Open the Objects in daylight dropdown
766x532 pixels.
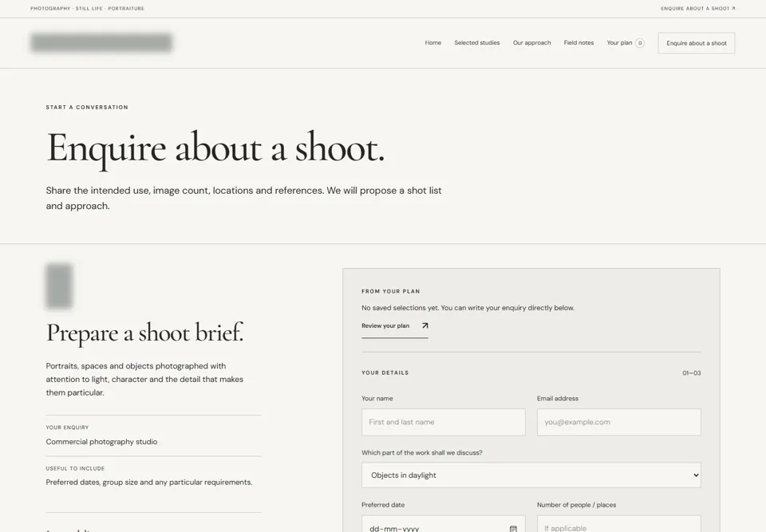coord(531,475)
